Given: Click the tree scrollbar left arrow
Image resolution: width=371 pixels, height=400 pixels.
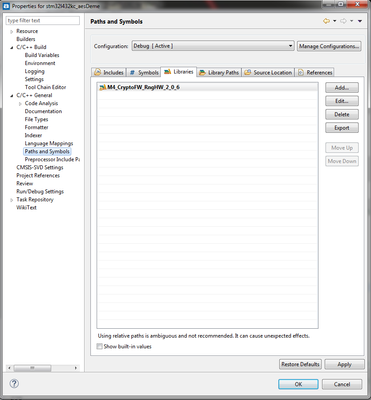Looking at the screenshot, I should (x=9, y=368).
